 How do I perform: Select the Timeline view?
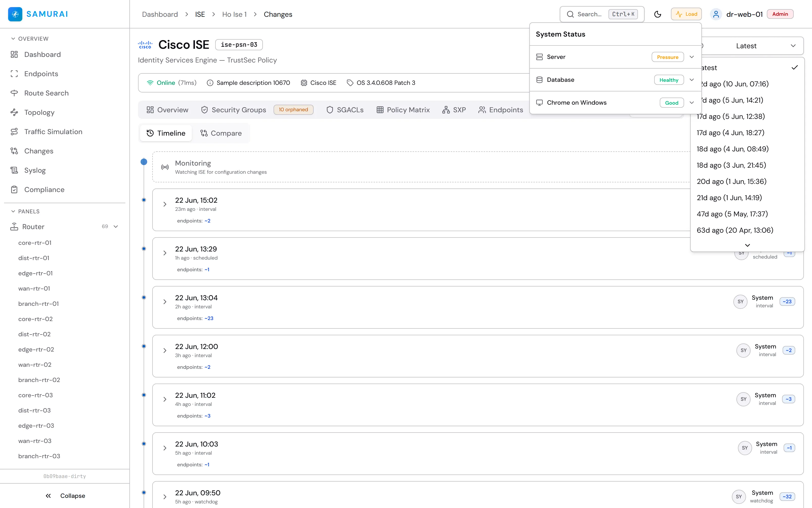click(166, 133)
